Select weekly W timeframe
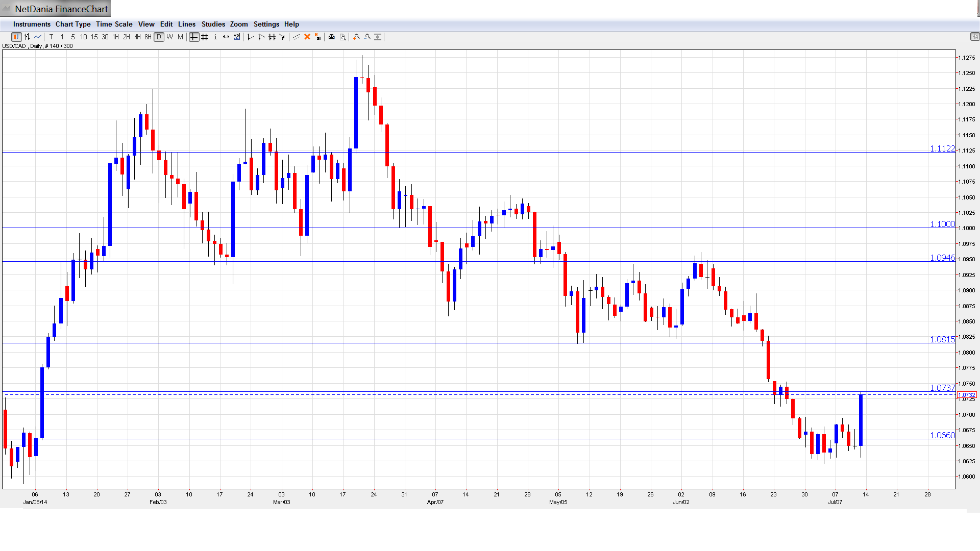Screen dimensions: 980x551 [x=169, y=37]
